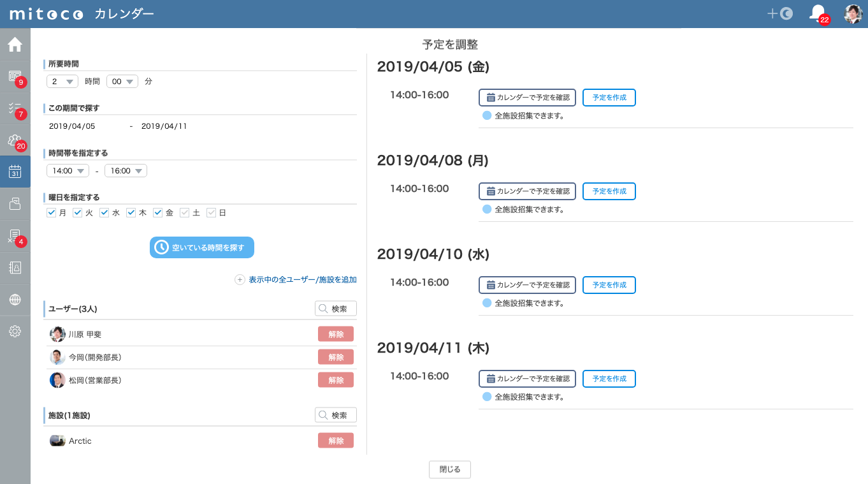The width and height of the screenshot is (868, 484).
Task: Click 空いている時間を探す button
Action: point(202,247)
